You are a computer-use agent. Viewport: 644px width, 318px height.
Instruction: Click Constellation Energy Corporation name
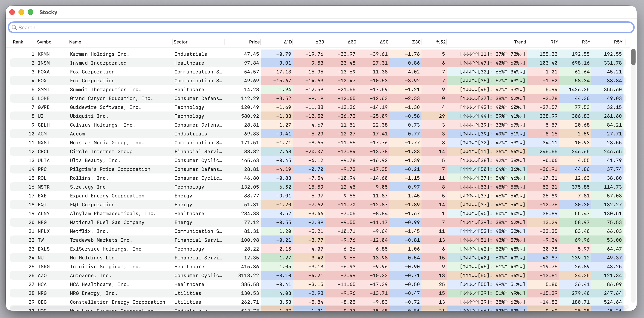coord(118,302)
